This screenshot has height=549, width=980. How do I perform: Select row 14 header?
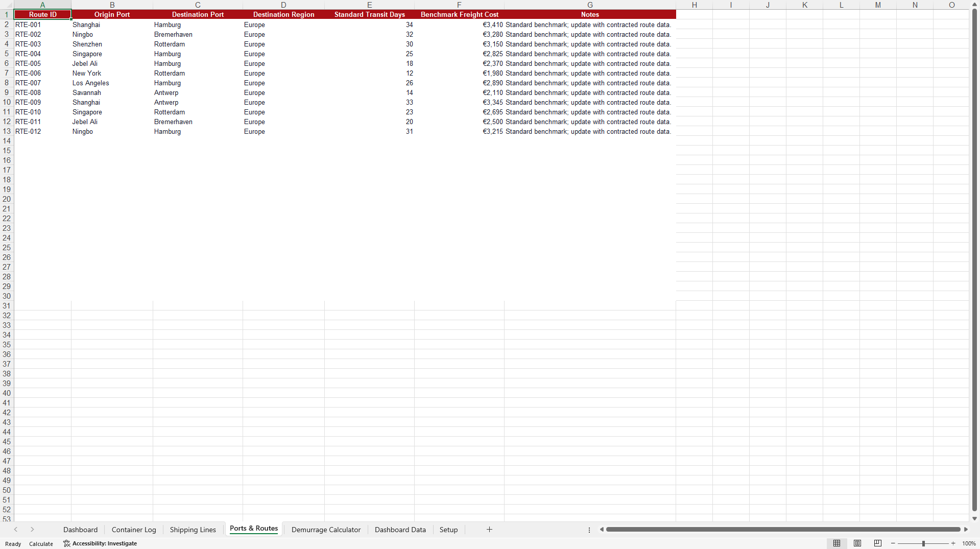(x=7, y=141)
